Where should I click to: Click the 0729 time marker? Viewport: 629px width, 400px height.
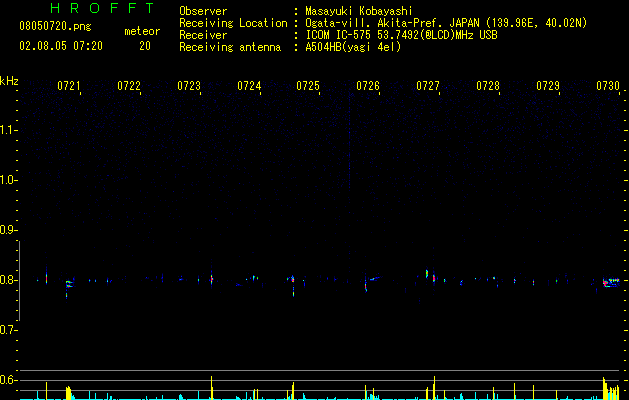click(x=548, y=86)
